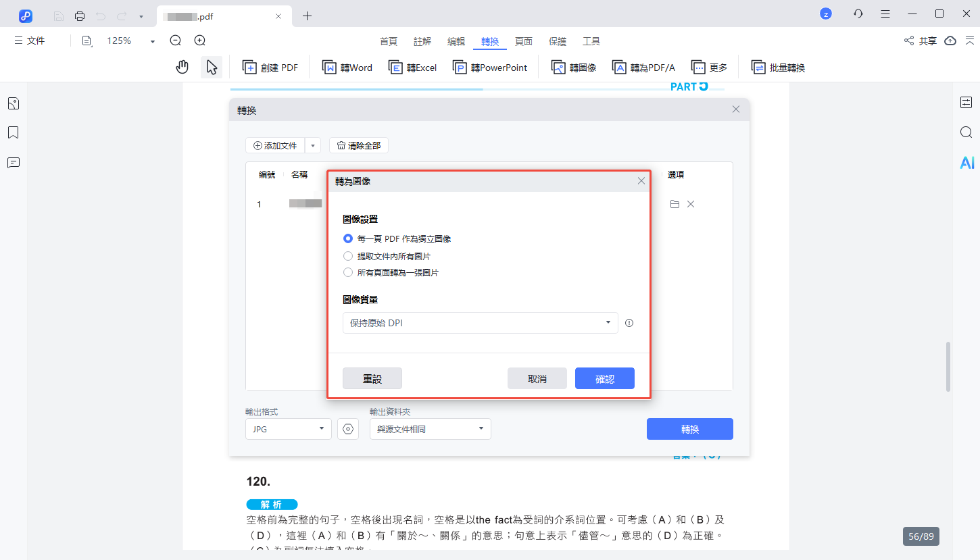Click the refresh/update icon in title bar
This screenshot has width=980, height=560.
coord(858,14)
